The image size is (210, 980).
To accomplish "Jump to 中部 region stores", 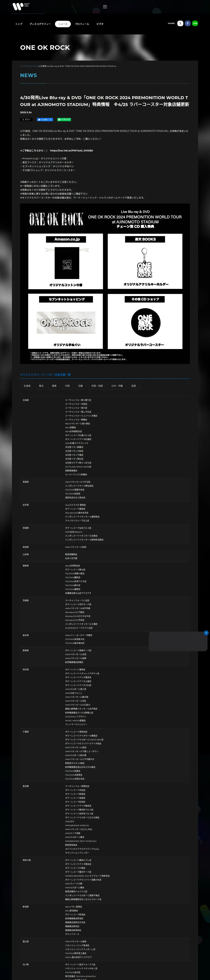I will pyautogui.click(x=67, y=386).
